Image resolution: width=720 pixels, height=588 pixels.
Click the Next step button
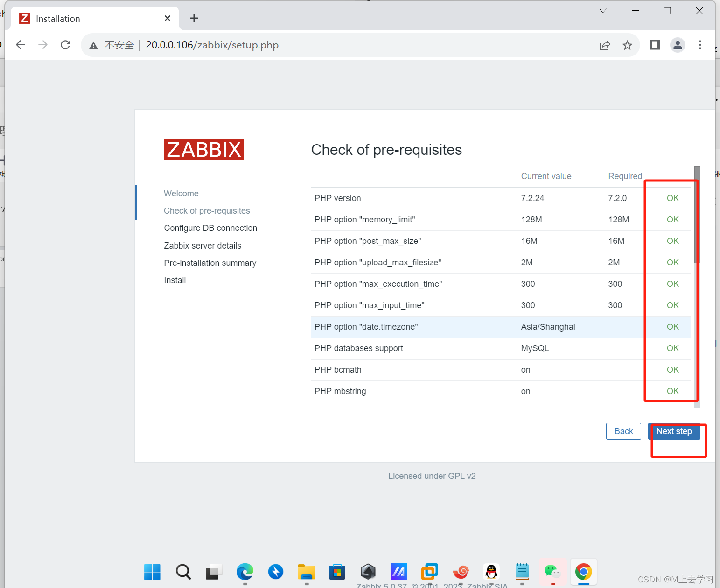click(674, 431)
